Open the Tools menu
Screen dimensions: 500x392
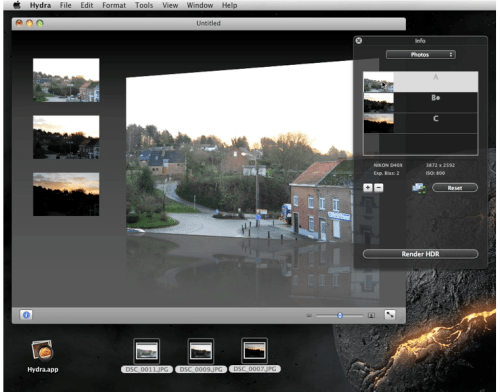[x=144, y=5]
